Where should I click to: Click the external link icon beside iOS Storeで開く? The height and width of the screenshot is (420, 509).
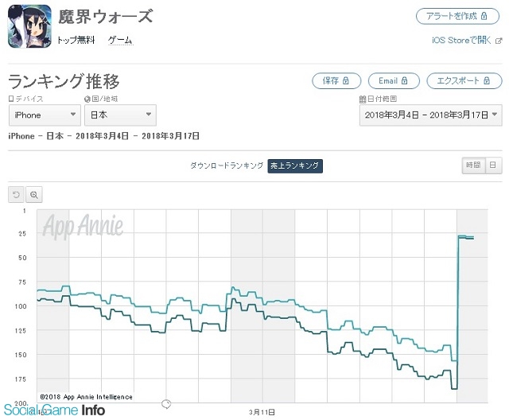pyautogui.click(x=499, y=41)
